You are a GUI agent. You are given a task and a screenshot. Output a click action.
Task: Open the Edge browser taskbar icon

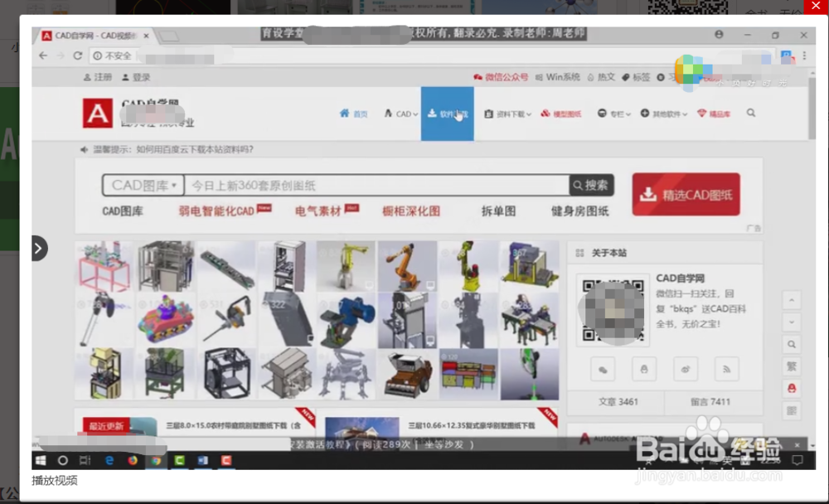coord(109,461)
